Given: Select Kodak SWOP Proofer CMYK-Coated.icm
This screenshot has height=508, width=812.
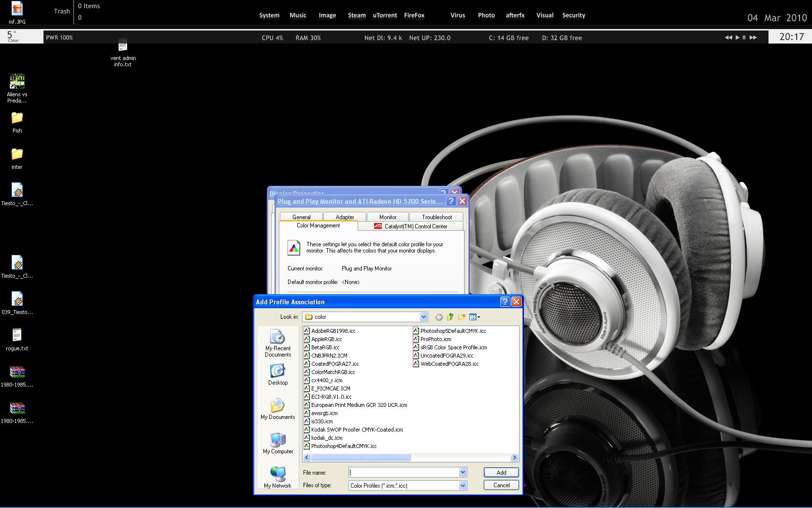Looking at the screenshot, I should [353, 430].
